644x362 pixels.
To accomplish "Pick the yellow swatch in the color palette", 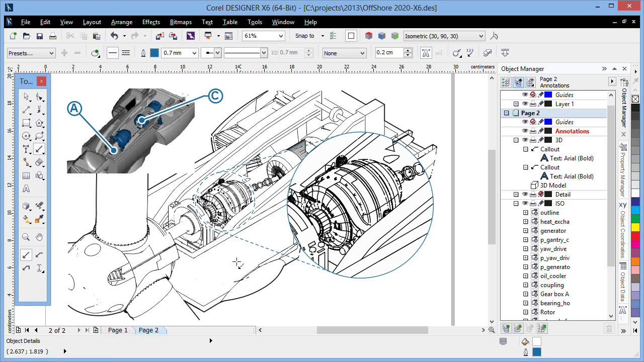I will click(x=635, y=227).
